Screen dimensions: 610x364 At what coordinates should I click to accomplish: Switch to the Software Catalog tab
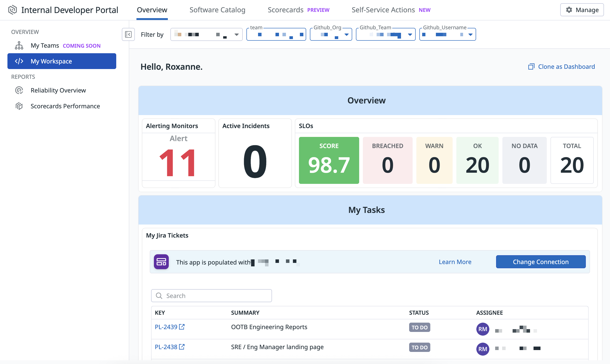coord(217,10)
